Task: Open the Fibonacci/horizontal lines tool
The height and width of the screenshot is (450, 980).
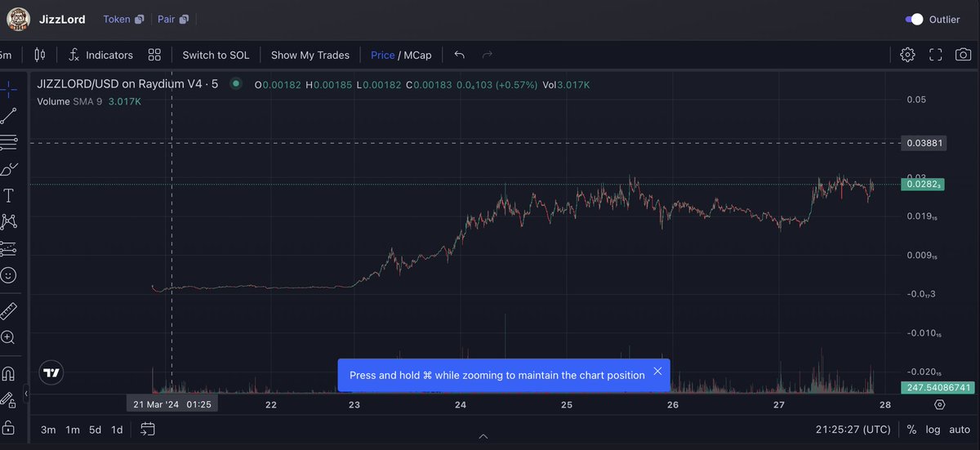Action: point(8,142)
